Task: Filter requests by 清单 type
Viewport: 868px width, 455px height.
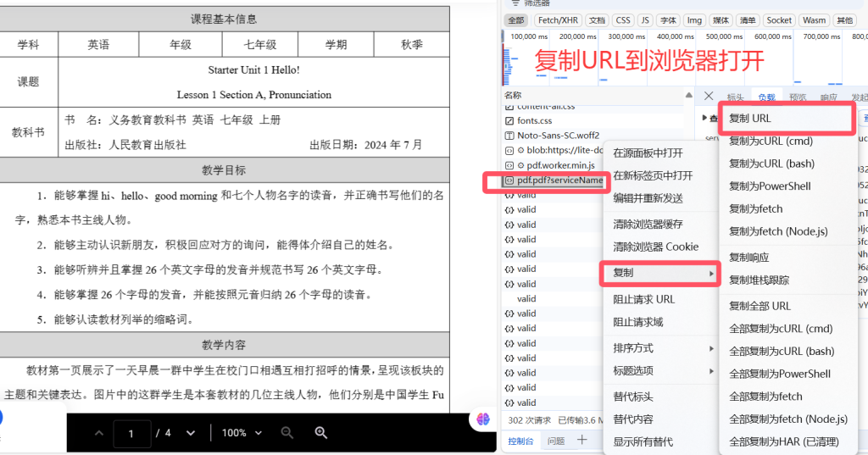Action: coord(748,20)
